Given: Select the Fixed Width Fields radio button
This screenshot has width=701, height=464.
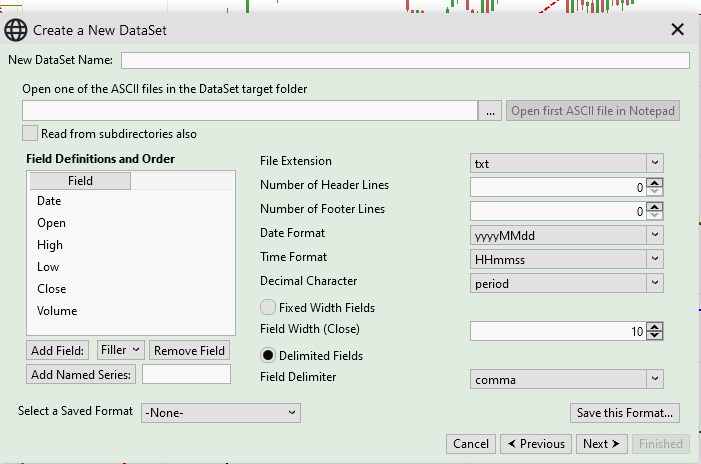Looking at the screenshot, I should point(268,308).
